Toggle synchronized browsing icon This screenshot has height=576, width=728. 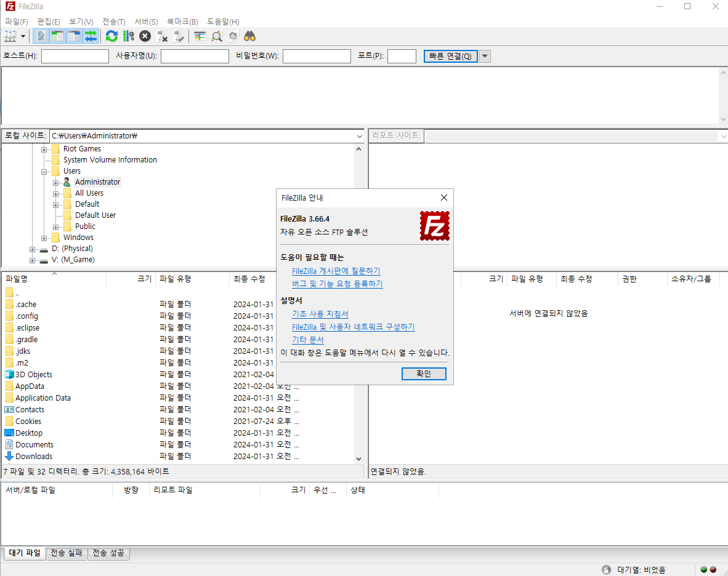coord(233,36)
